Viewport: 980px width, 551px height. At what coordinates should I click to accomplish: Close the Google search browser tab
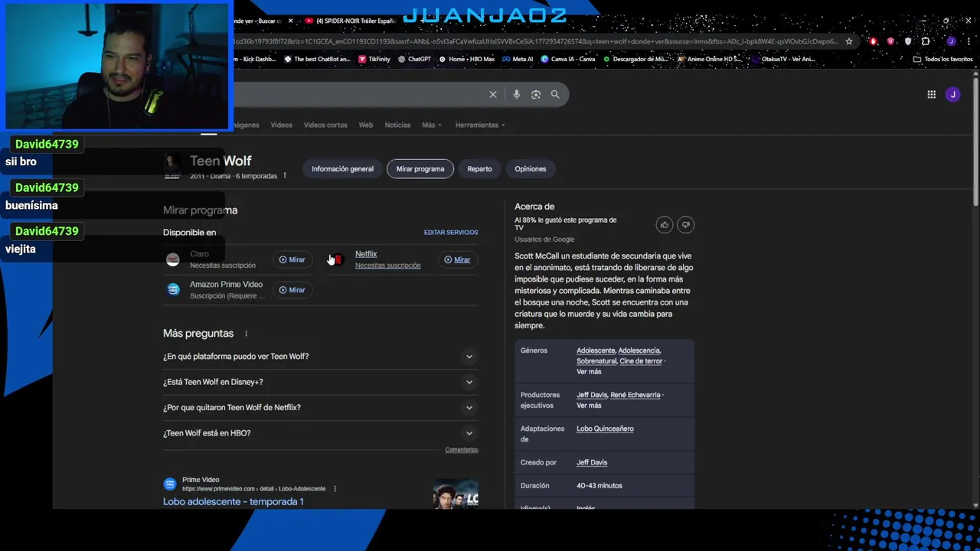[x=290, y=21]
